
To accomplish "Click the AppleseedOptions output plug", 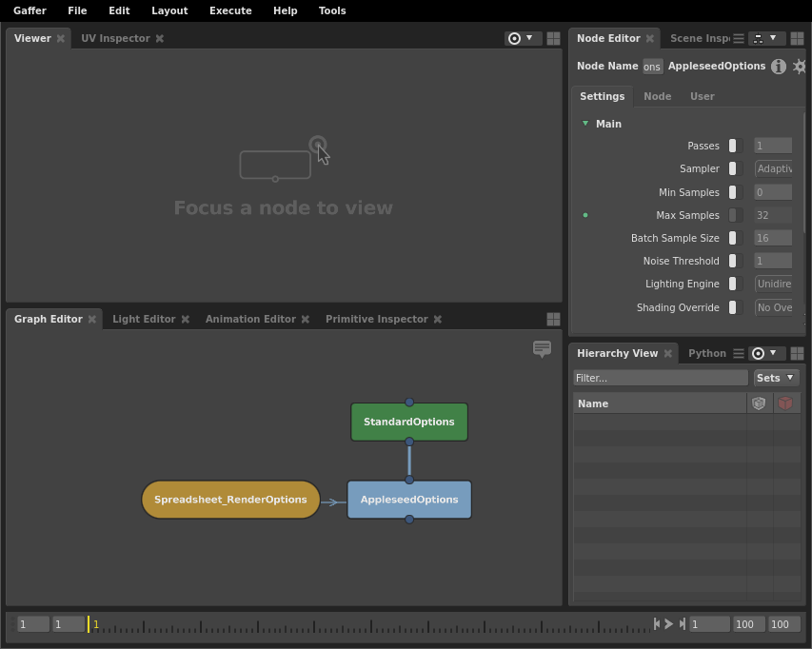I will click(409, 519).
